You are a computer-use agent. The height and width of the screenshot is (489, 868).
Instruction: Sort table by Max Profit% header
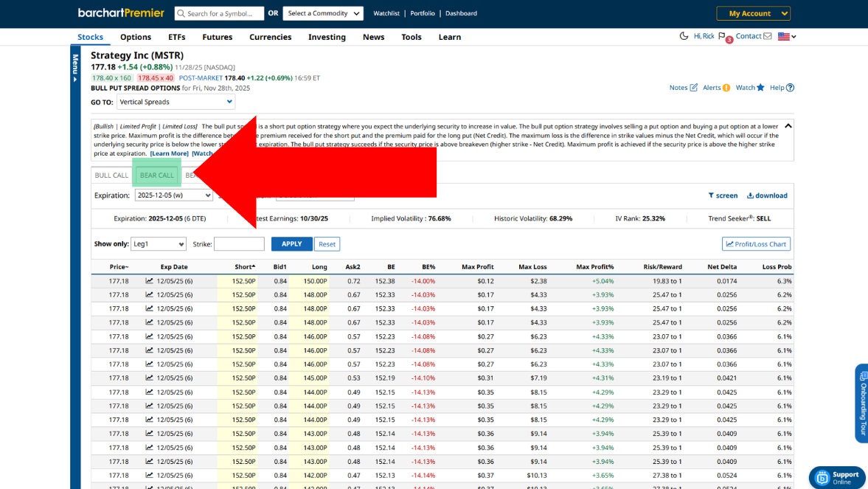click(x=594, y=267)
